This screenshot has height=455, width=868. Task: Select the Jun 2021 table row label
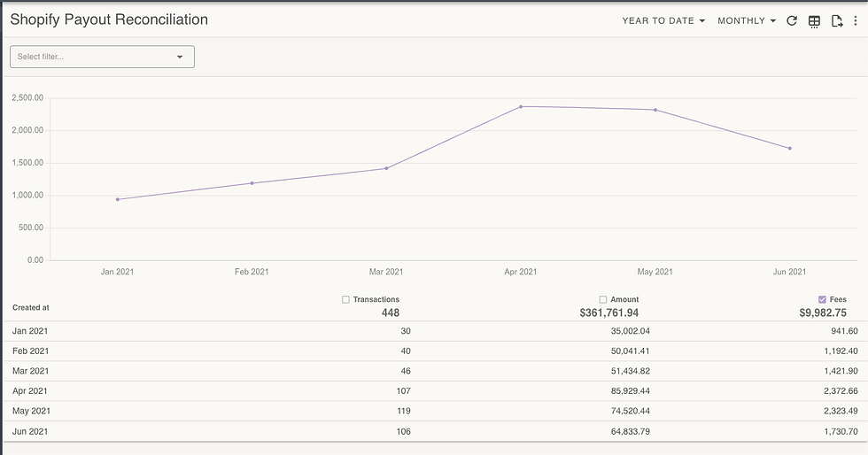coord(30,431)
